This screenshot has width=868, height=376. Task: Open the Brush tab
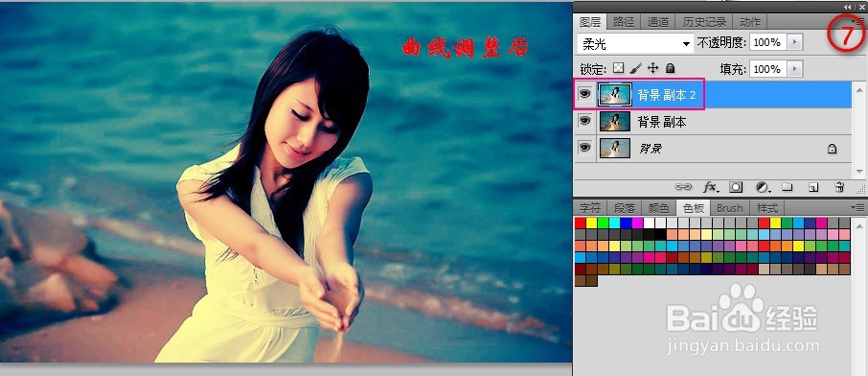pyautogui.click(x=730, y=208)
